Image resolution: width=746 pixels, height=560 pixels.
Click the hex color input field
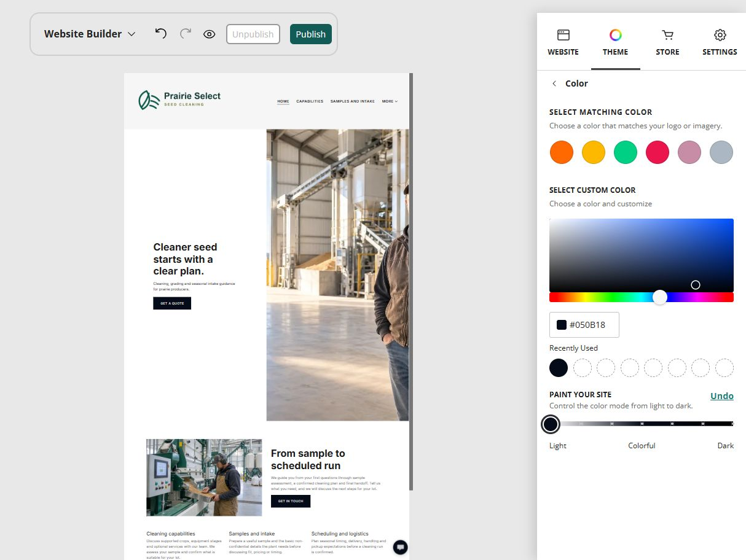[x=584, y=325]
